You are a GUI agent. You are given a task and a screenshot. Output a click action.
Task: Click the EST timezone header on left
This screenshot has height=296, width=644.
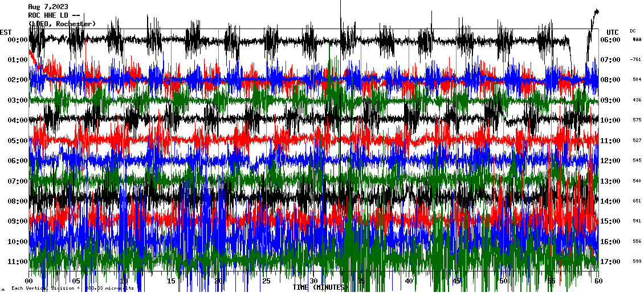click(6, 32)
